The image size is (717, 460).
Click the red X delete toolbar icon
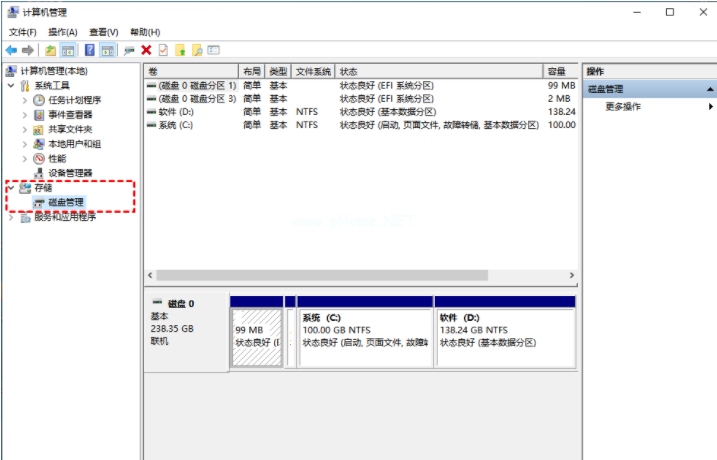pos(146,50)
